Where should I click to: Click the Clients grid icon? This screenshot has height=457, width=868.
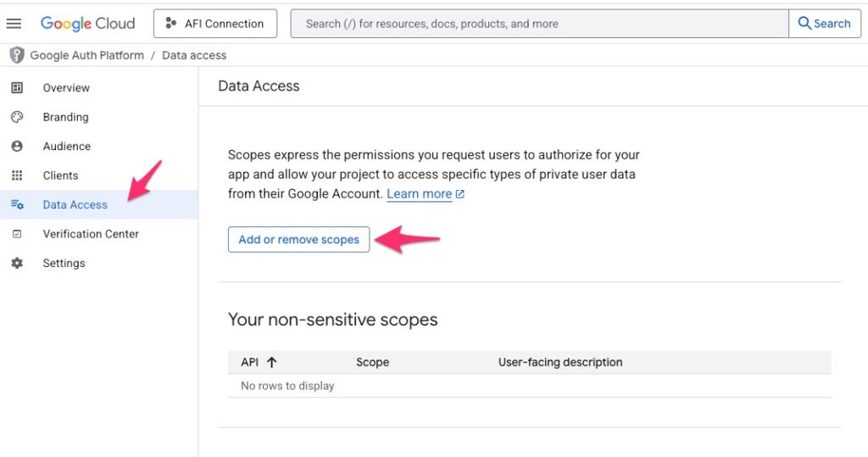coord(17,176)
